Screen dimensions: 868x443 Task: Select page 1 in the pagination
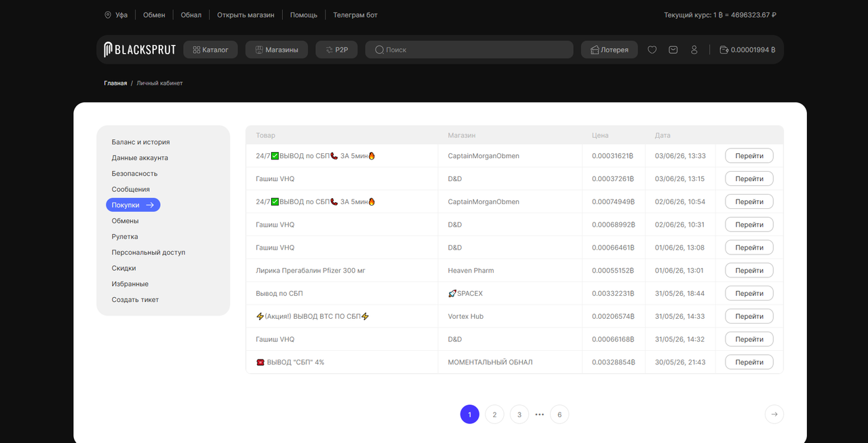pos(470,415)
